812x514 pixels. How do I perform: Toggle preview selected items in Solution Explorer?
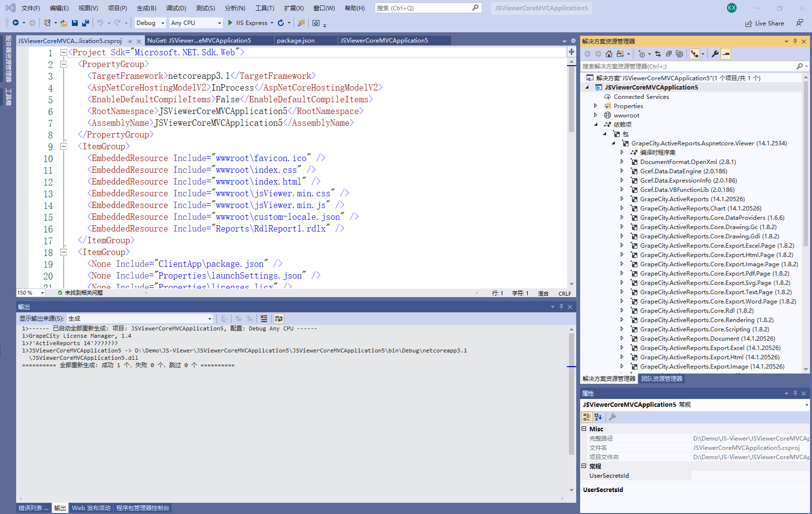(726, 54)
